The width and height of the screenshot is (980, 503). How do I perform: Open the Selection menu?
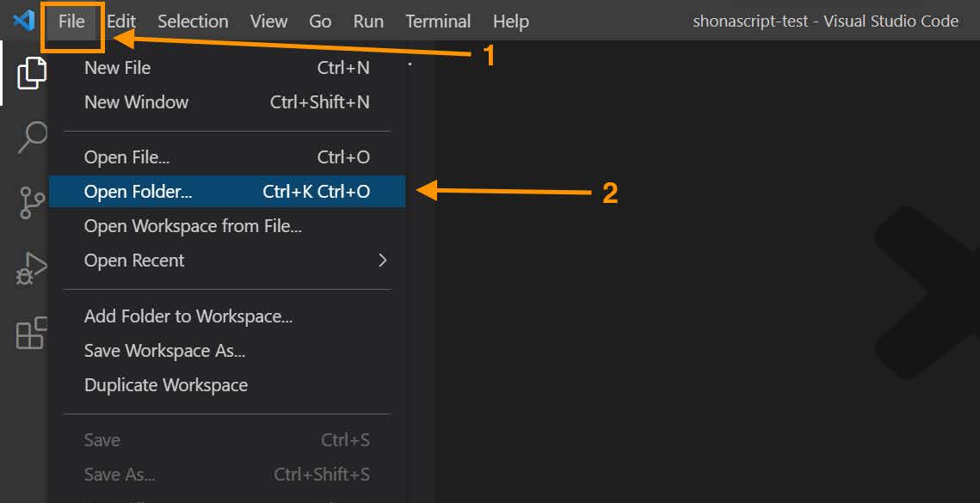tap(193, 21)
